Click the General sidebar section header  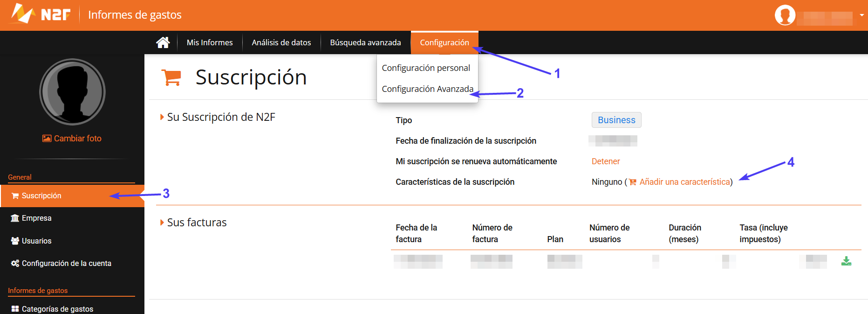(x=20, y=177)
